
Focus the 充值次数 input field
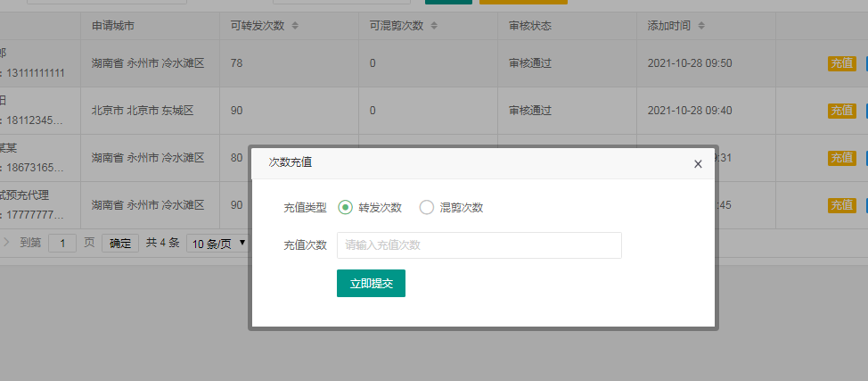(x=479, y=245)
